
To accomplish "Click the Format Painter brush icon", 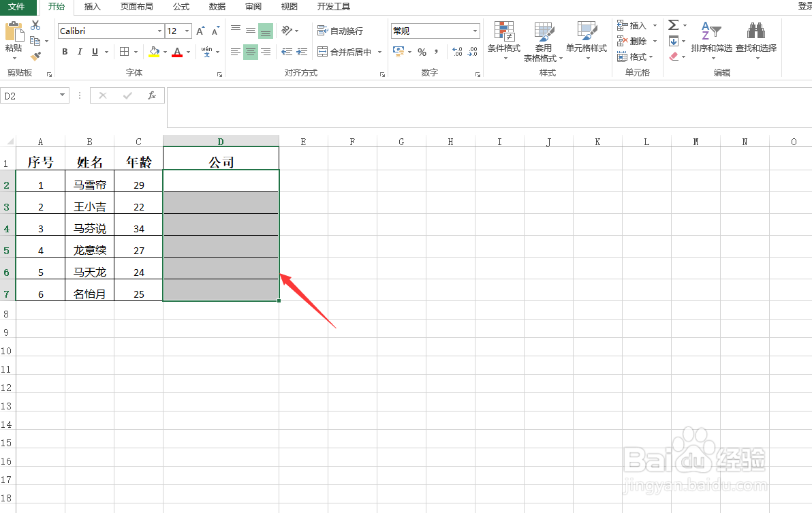I will pyautogui.click(x=35, y=56).
